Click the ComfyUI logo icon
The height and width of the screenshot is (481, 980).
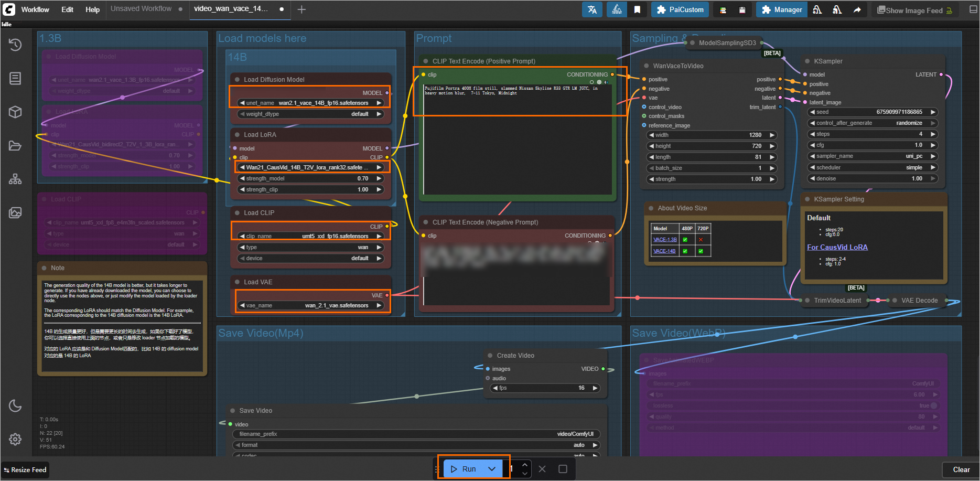pyautogui.click(x=9, y=9)
